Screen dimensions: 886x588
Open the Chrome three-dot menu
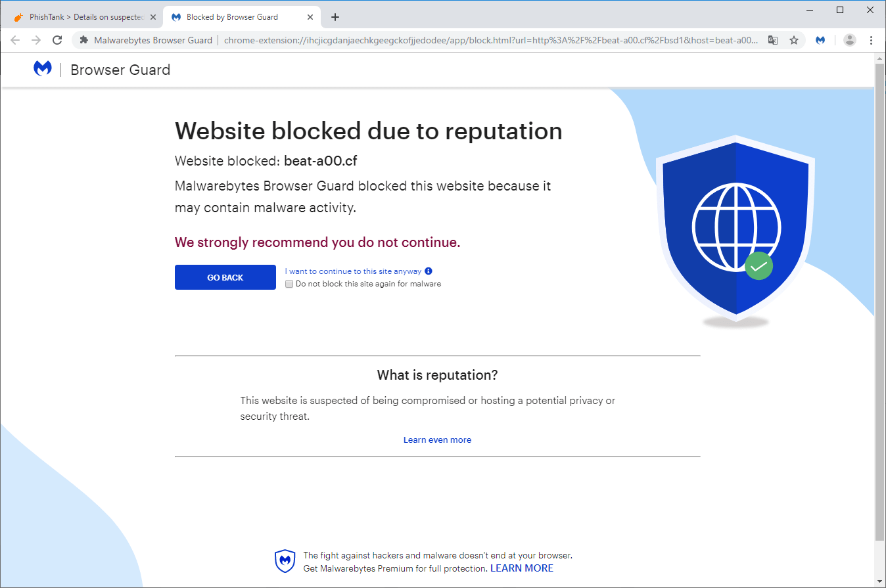click(x=872, y=40)
